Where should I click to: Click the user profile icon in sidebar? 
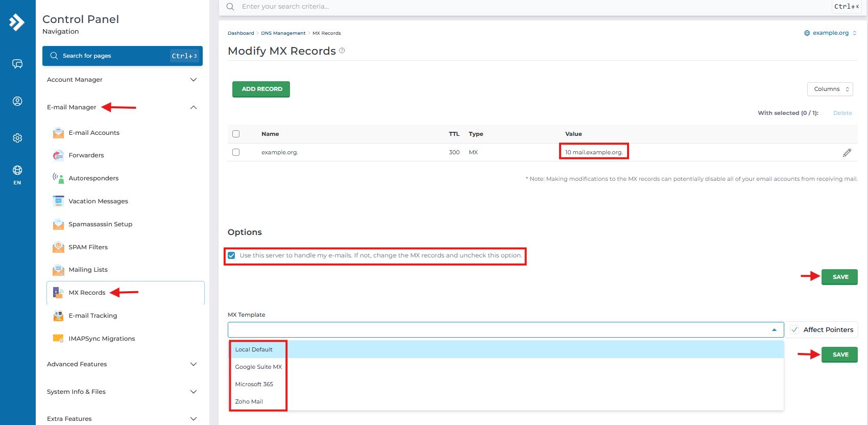click(17, 101)
